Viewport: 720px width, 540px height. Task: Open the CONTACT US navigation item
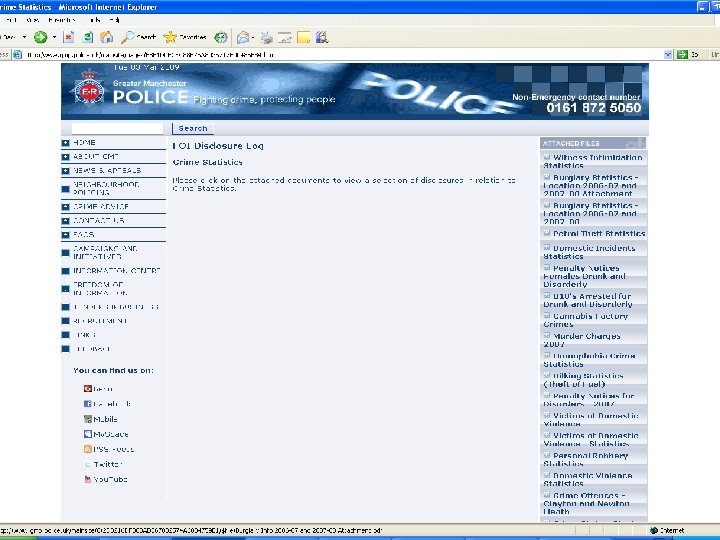pos(99,220)
